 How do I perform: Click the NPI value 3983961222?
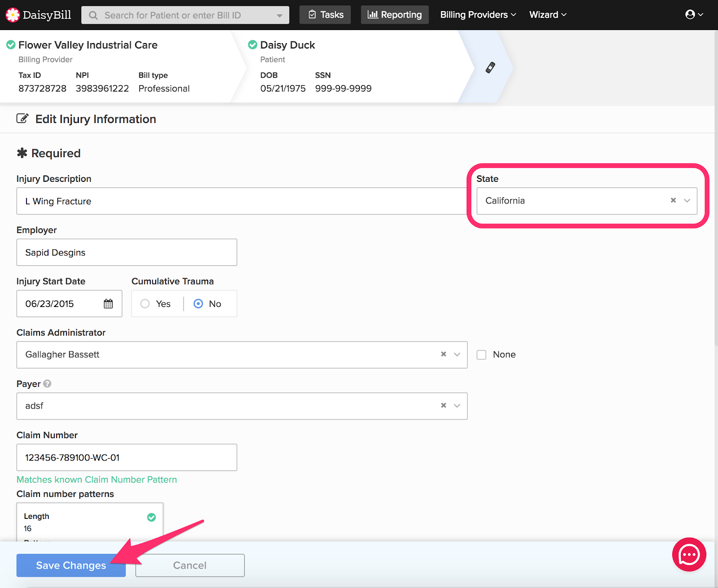102,88
